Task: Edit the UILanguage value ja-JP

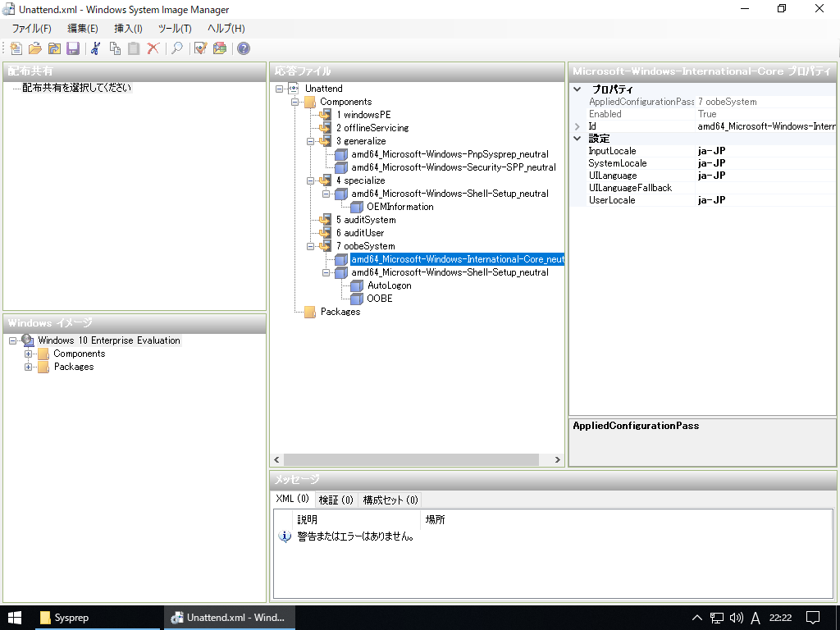Action: coord(765,176)
